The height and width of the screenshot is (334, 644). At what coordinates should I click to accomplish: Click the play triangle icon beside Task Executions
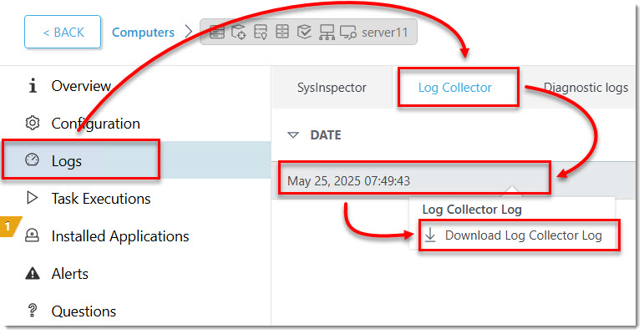coord(32,198)
